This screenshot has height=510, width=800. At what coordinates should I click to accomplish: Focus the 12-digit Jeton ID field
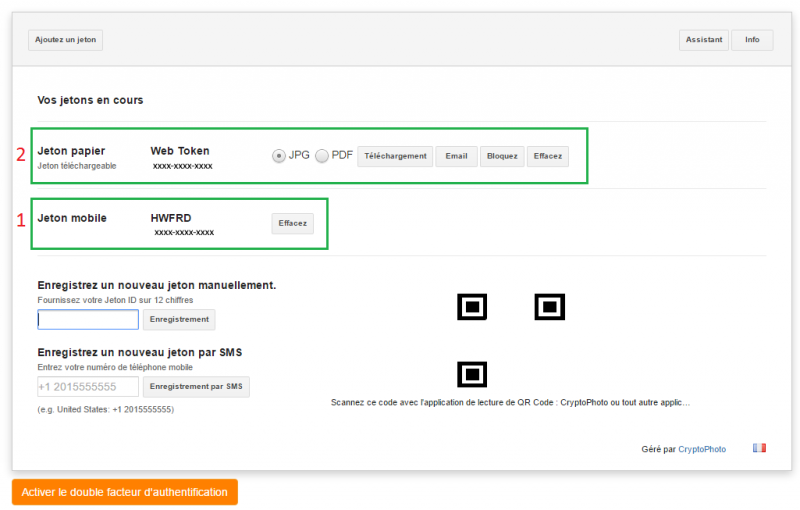pos(88,320)
